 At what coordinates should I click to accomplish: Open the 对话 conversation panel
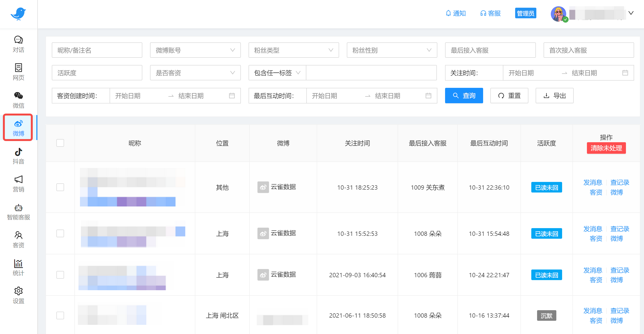click(x=18, y=44)
